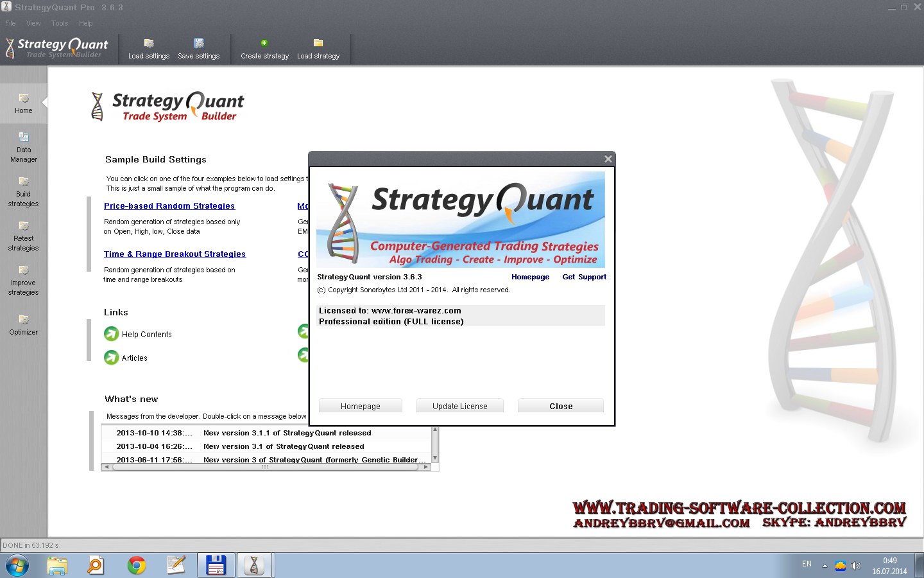924x578 pixels.
Task: Open Time & Range Breakout Strategies link
Action: 175,254
